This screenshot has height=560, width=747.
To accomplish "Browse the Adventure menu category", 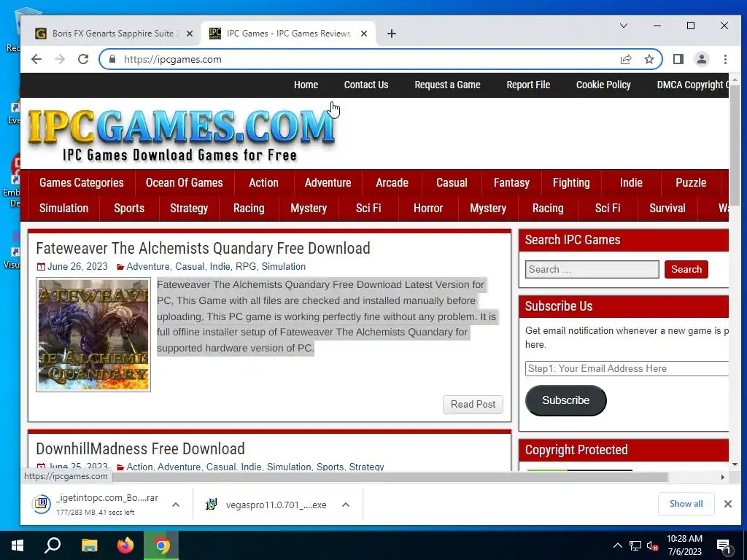I will point(328,183).
